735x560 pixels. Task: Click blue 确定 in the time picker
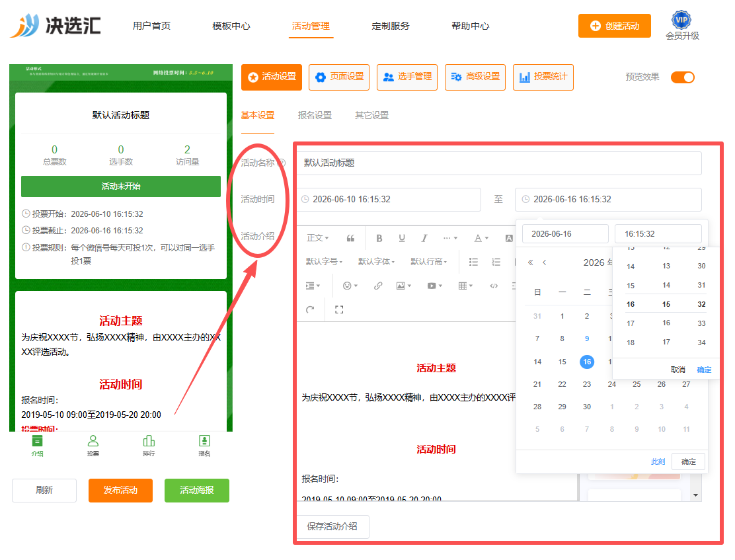(704, 370)
